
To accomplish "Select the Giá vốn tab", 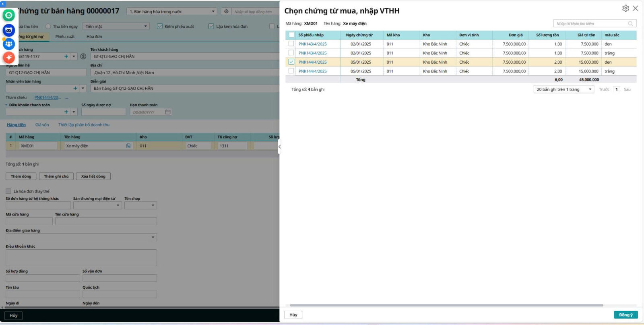I will tap(42, 125).
